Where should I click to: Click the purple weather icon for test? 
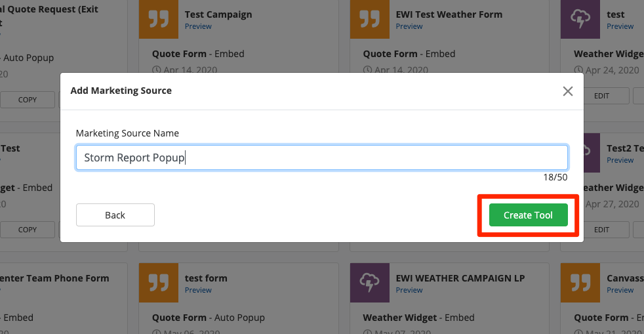tap(580, 20)
